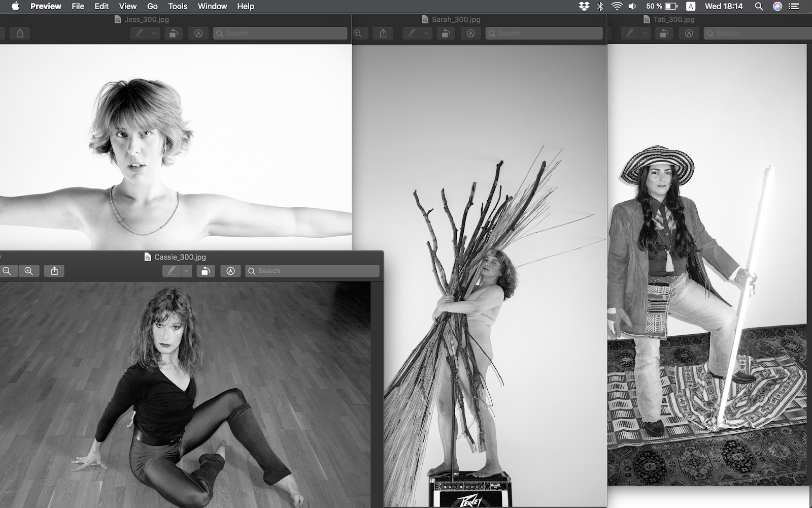Image resolution: width=812 pixels, height=508 pixels.
Task: Show Markup toolbar in Sarah_300.jpg window
Action: 470,33
